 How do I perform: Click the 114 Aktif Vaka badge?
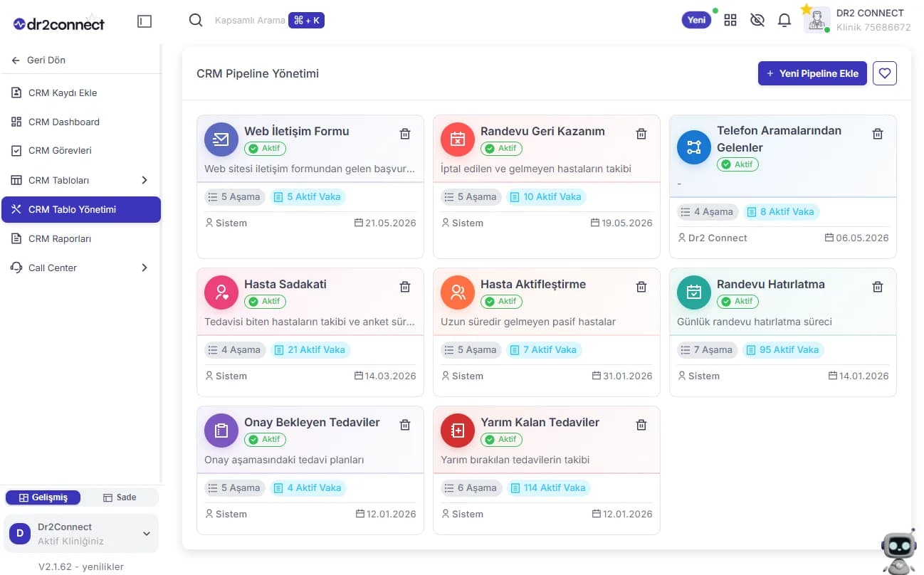[x=547, y=488]
